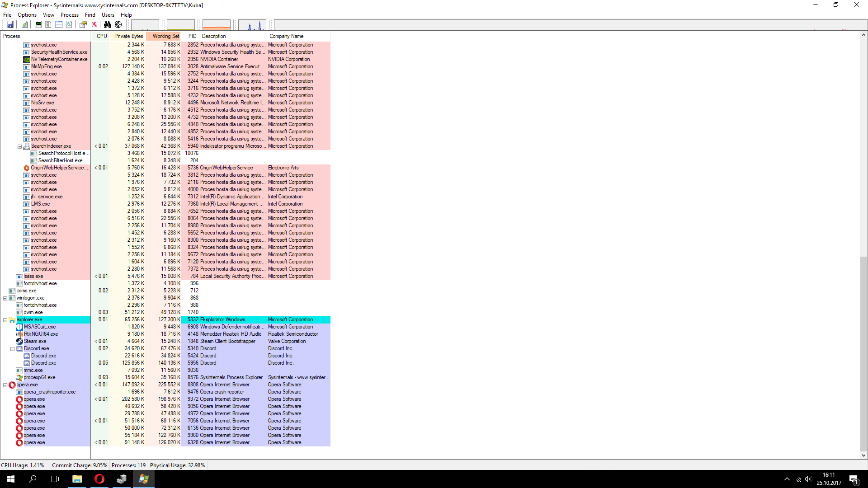
Task: Open the Find menu
Action: [x=90, y=15]
